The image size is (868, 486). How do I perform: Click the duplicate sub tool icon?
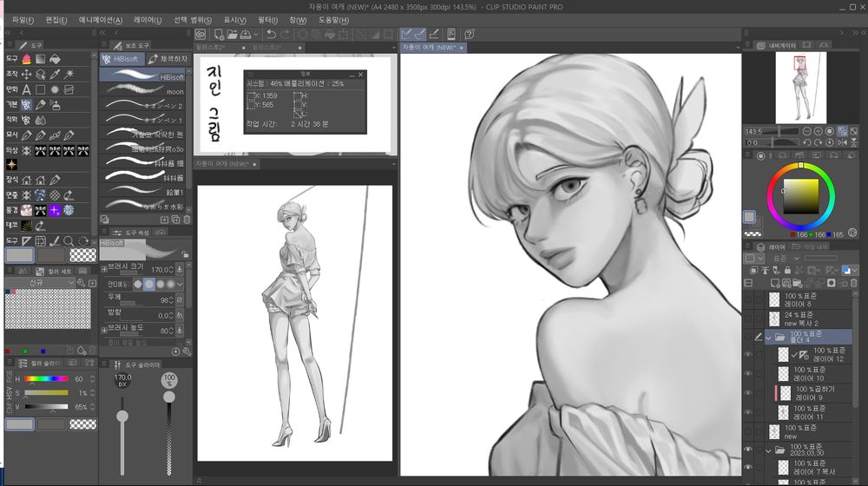point(175,220)
